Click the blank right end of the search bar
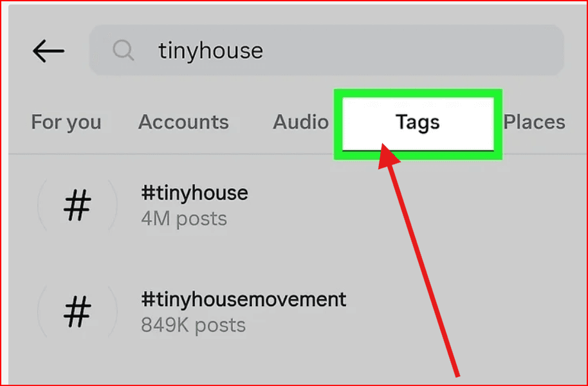 515,50
